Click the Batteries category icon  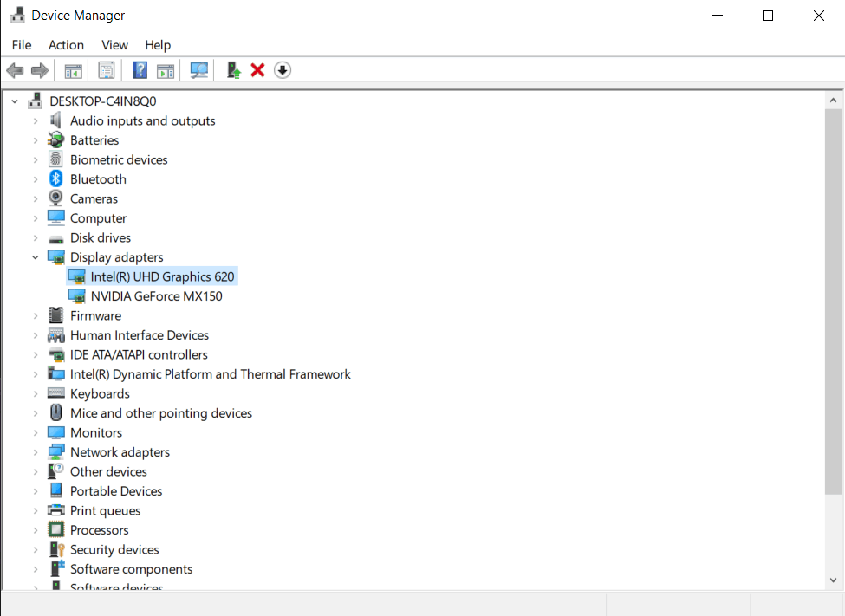pos(55,140)
